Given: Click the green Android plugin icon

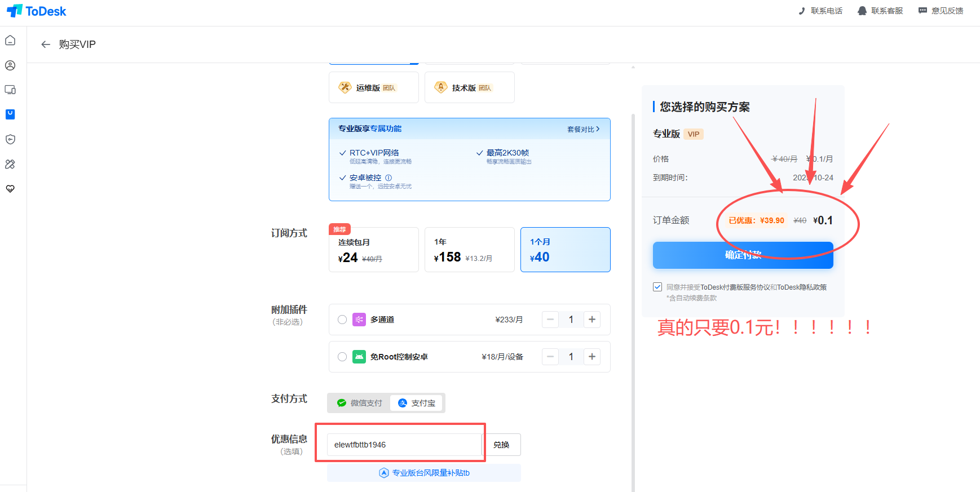Looking at the screenshot, I should point(359,357).
